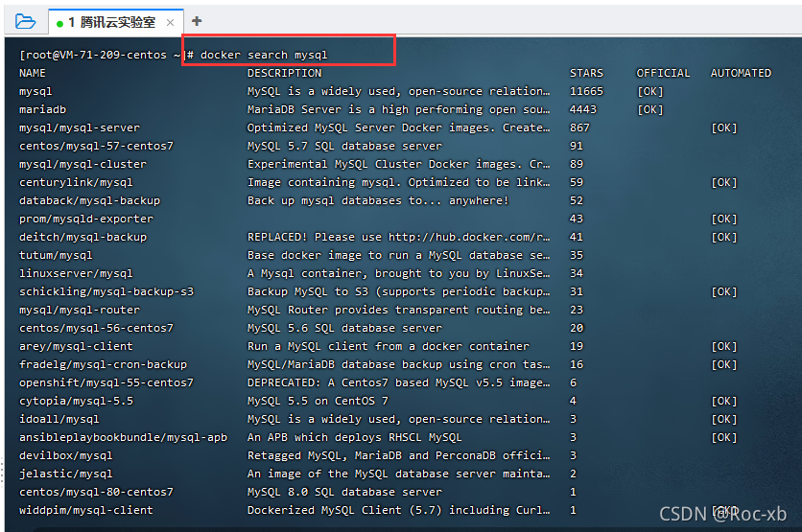This screenshot has height=532, width=802.
Task: Select centos/mysql-57-centos7 image name
Action: click(96, 146)
